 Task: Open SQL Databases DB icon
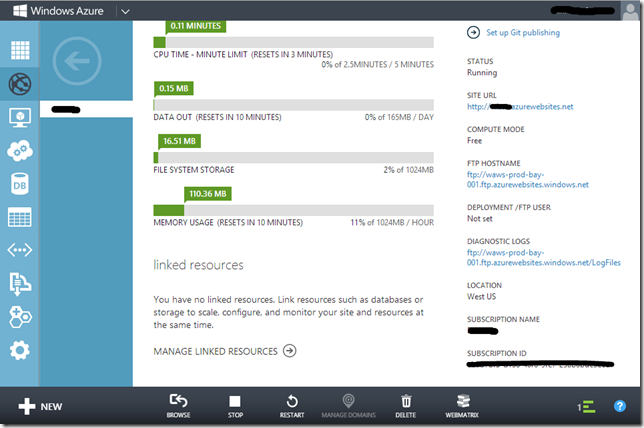(x=20, y=184)
